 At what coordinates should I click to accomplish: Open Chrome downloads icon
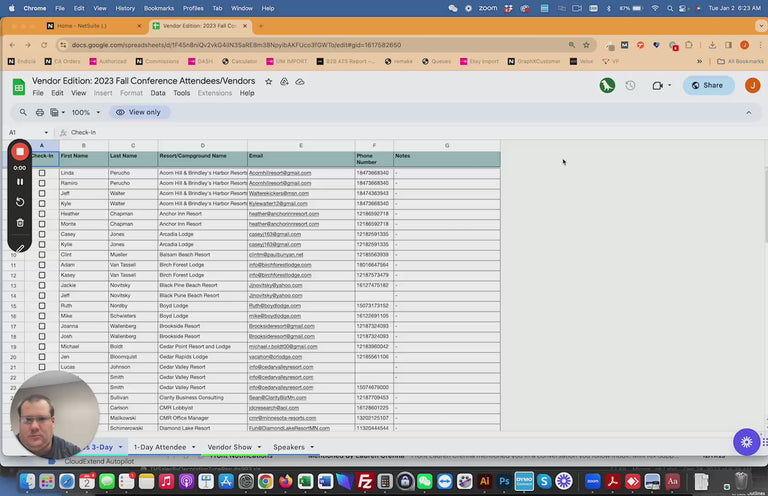point(712,45)
